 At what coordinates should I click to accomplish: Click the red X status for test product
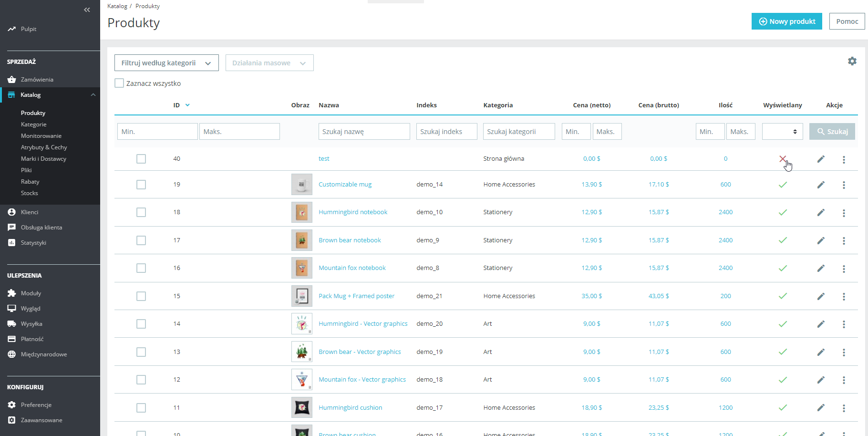coord(782,159)
